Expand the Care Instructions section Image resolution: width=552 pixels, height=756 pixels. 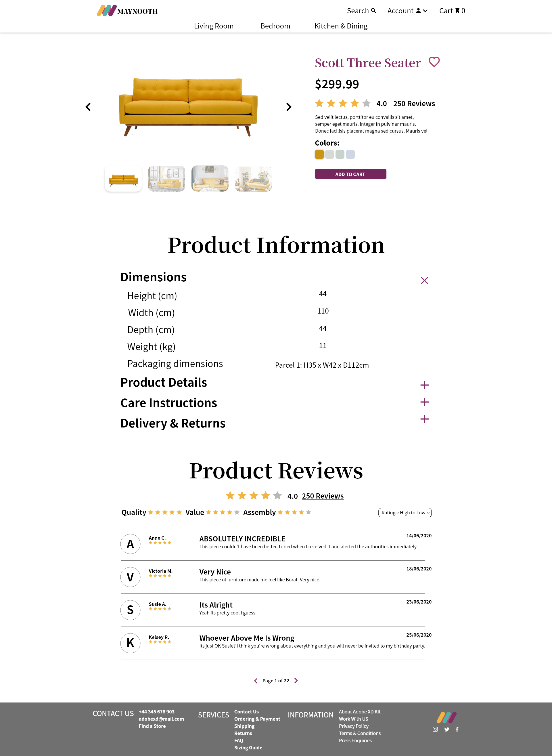(x=425, y=402)
